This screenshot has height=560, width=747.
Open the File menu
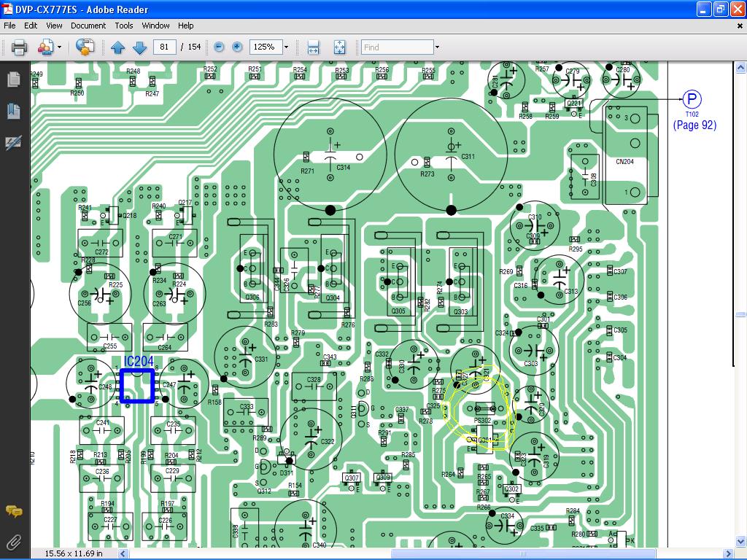click(9, 26)
